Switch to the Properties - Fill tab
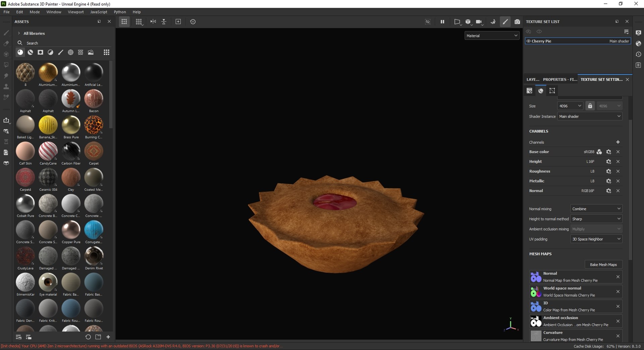Viewport: 644px width, 350px height. (x=560, y=79)
